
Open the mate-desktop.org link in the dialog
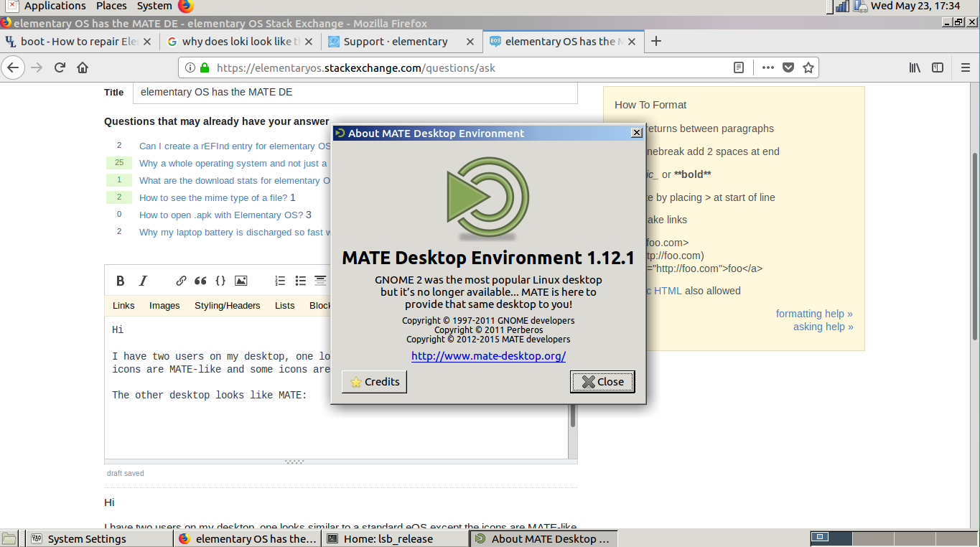(488, 356)
